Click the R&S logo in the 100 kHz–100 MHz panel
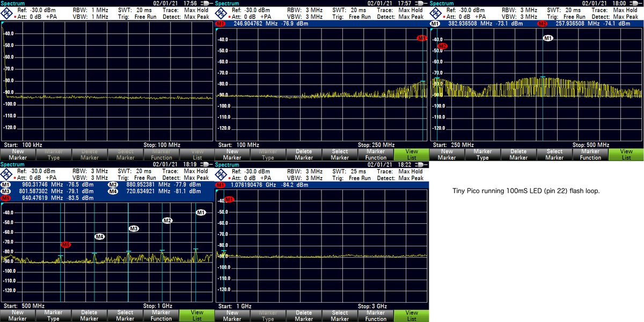 point(5,13)
